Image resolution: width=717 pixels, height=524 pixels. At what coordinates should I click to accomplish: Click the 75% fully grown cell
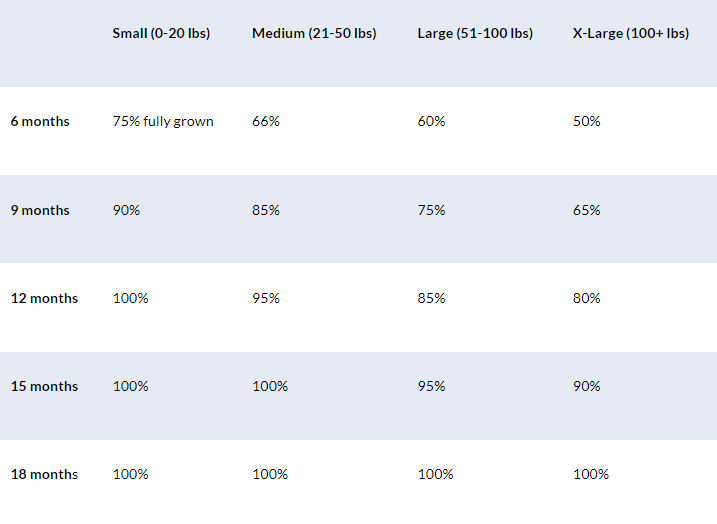point(163,122)
